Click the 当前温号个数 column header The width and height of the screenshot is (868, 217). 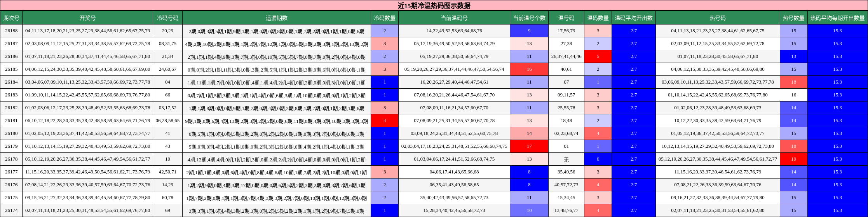(x=529, y=18)
